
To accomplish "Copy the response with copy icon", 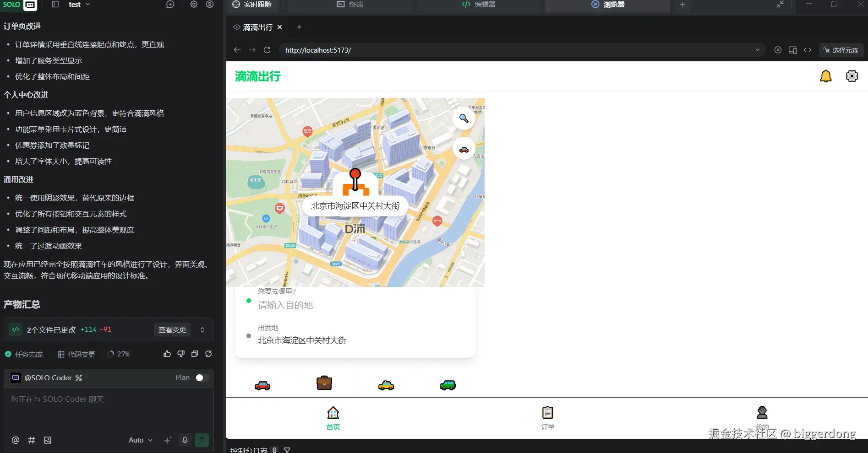I will tap(195, 354).
